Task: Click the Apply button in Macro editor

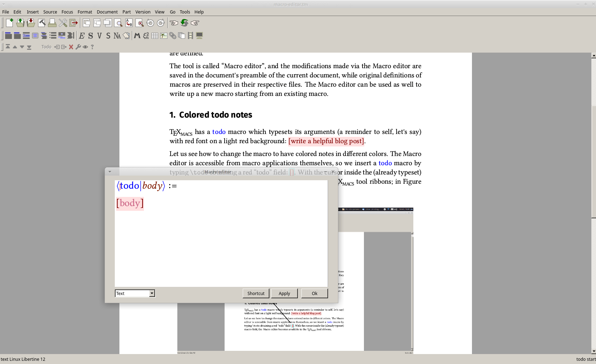Action: [284, 293]
